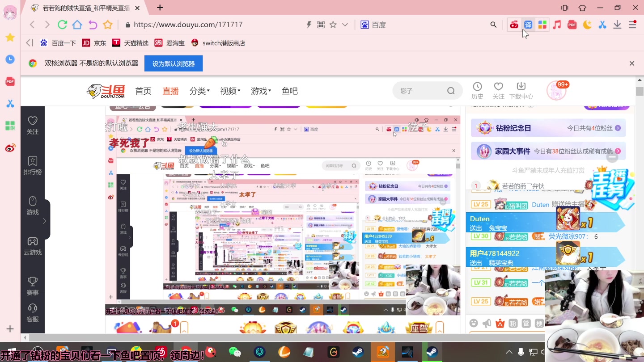644x362 pixels.
Task: Toggle the orange A fan-badge icon in chat
Action: coord(500,323)
